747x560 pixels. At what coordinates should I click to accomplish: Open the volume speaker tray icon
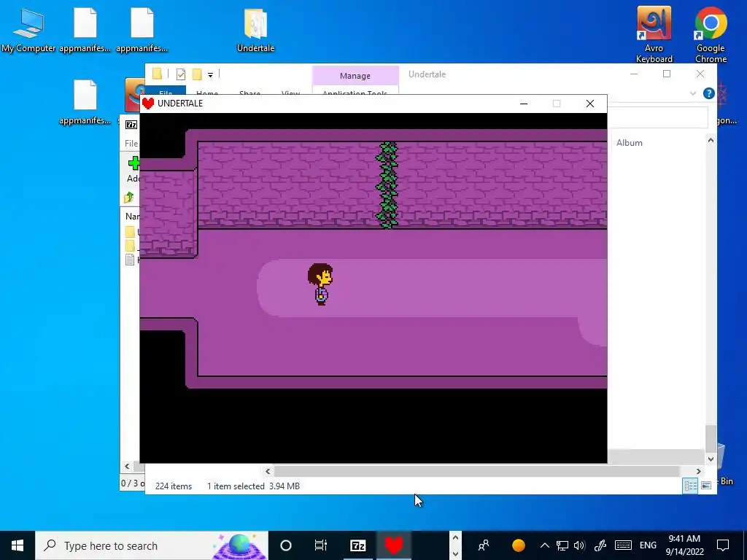point(580,545)
